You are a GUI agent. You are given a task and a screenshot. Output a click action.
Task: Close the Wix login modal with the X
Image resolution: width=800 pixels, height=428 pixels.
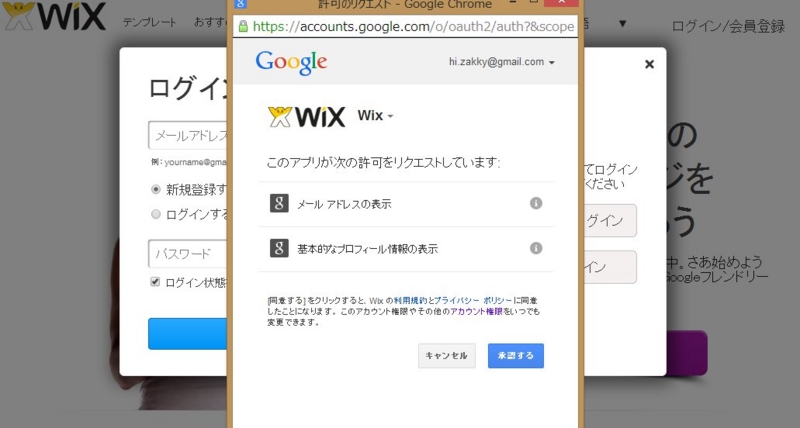[649, 64]
